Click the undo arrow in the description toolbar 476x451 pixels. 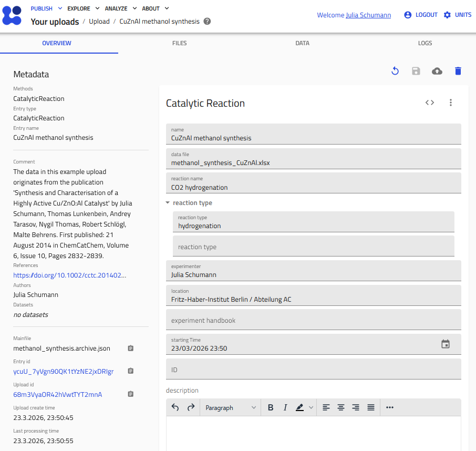point(175,407)
